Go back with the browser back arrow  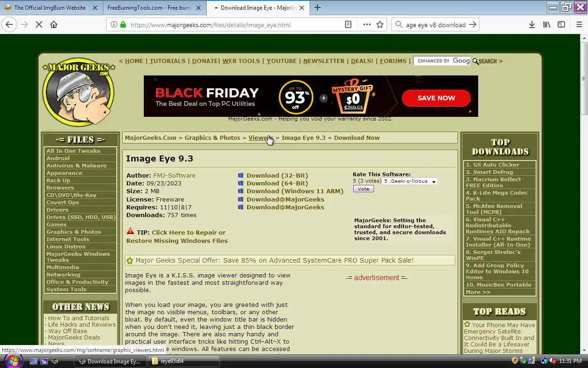pyautogui.click(x=9, y=25)
